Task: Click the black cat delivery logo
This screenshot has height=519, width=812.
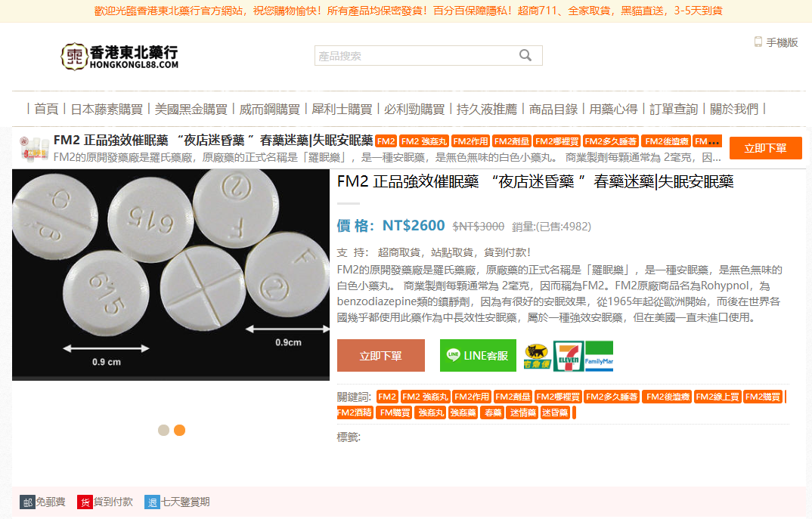Action: click(537, 356)
